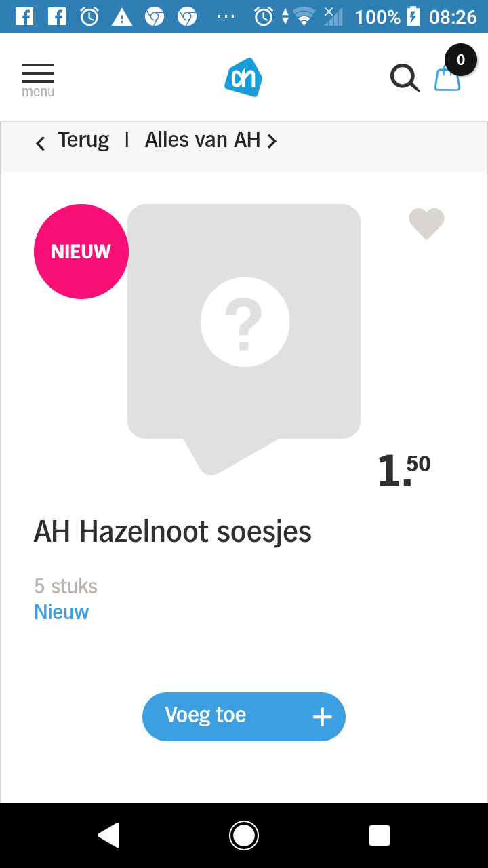Select the AH Hazelnoot soesjes title
This screenshot has width=488, height=868.
pos(173,532)
